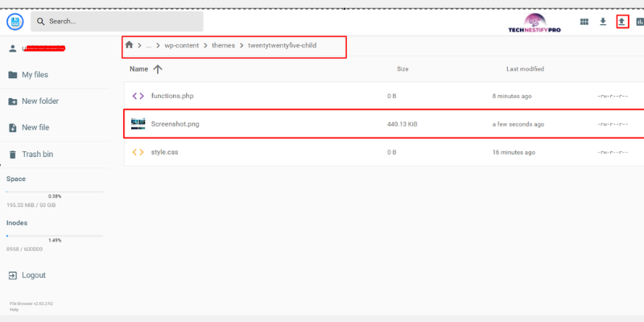
Task: Click the '8958 / 600000' inodes text
Action: (x=24, y=250)
